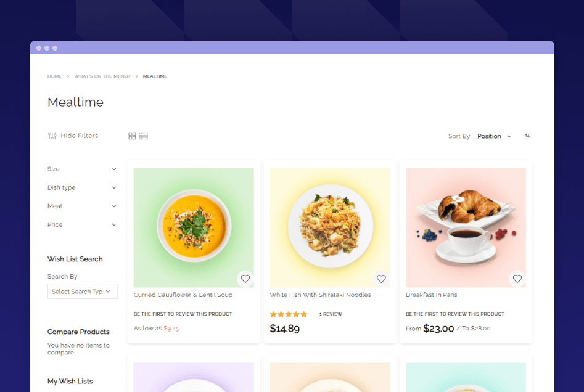Click the filter sliders icon
This screenshot has width=584, height=392.
(52, 136)
